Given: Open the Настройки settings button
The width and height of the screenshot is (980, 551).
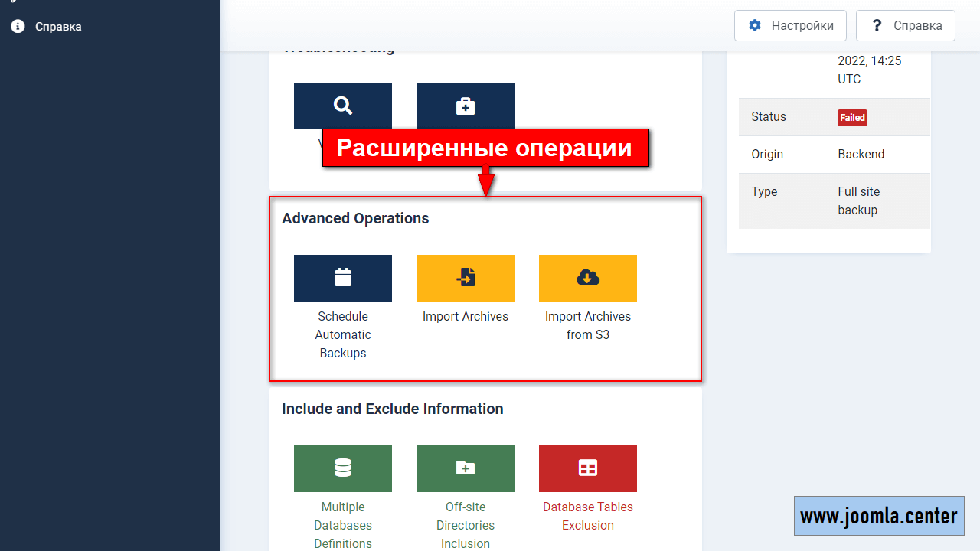Looking at the screenshot, I should 790,25.
